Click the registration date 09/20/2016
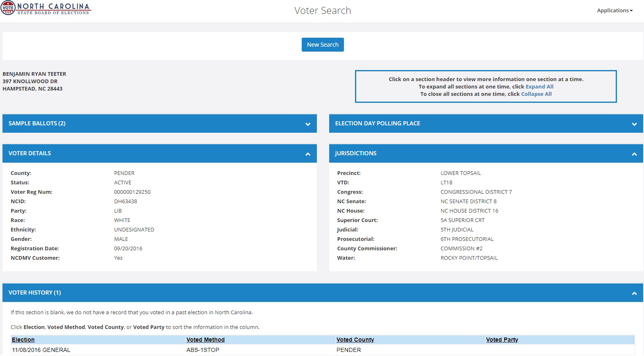644x356 pixels. [x=128, y=249]
